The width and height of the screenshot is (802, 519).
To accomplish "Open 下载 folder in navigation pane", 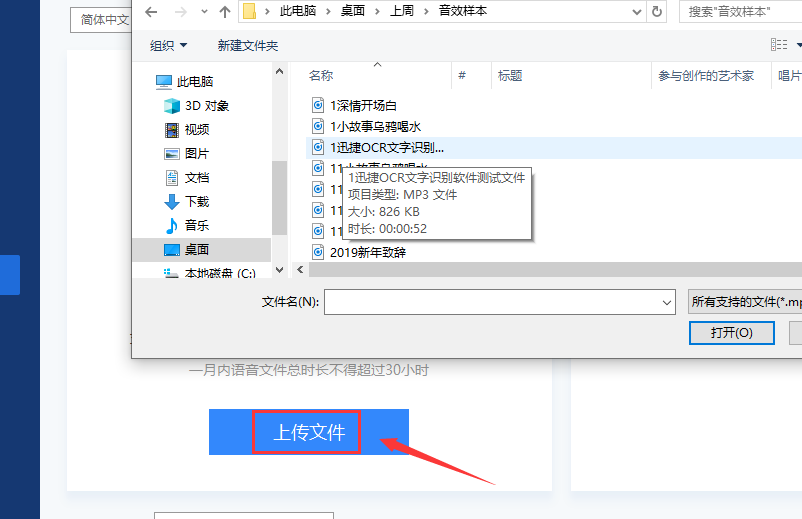I will [197, 201].
